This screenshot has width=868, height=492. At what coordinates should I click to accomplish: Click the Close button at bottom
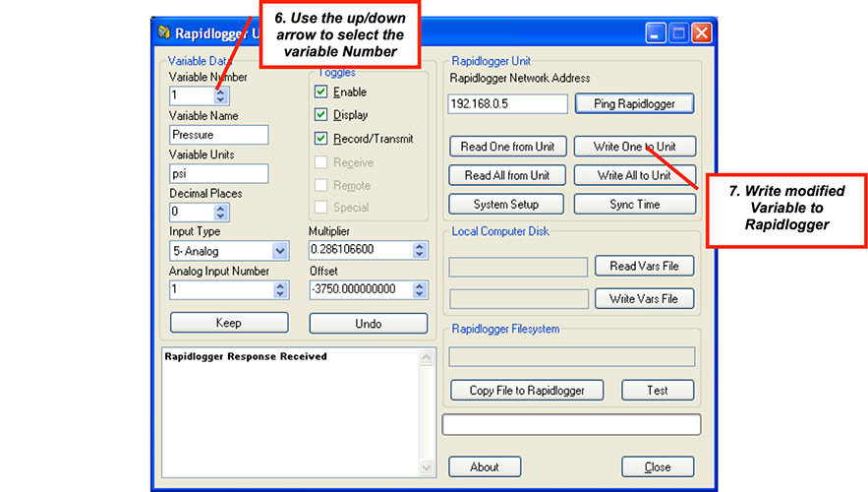point(658,466)
